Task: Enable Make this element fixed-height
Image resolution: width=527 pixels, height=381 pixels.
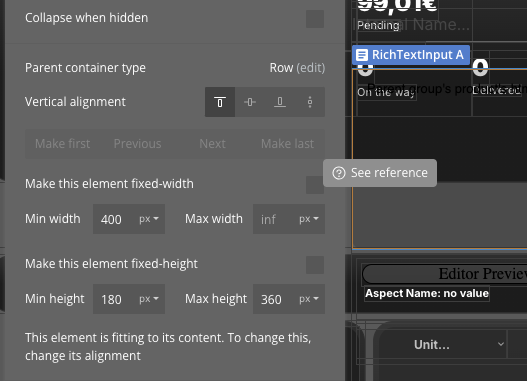Action: pos(315,265)
